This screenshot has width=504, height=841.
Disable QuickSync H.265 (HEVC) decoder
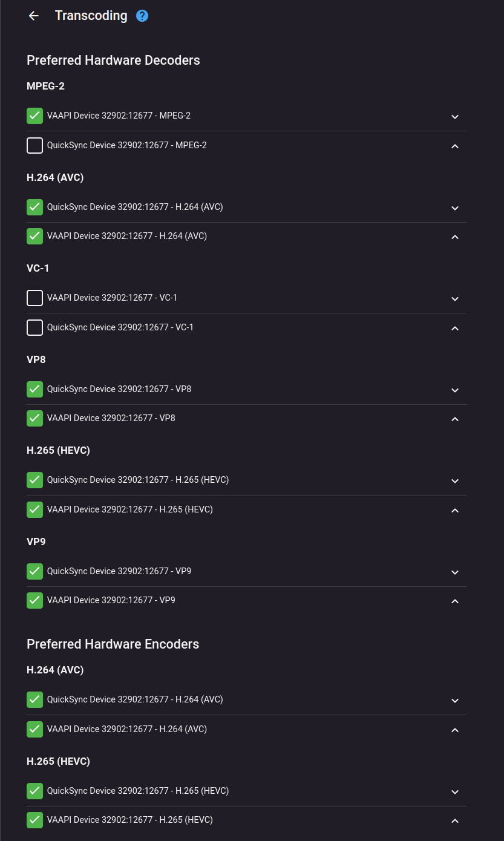coord(34,480)
